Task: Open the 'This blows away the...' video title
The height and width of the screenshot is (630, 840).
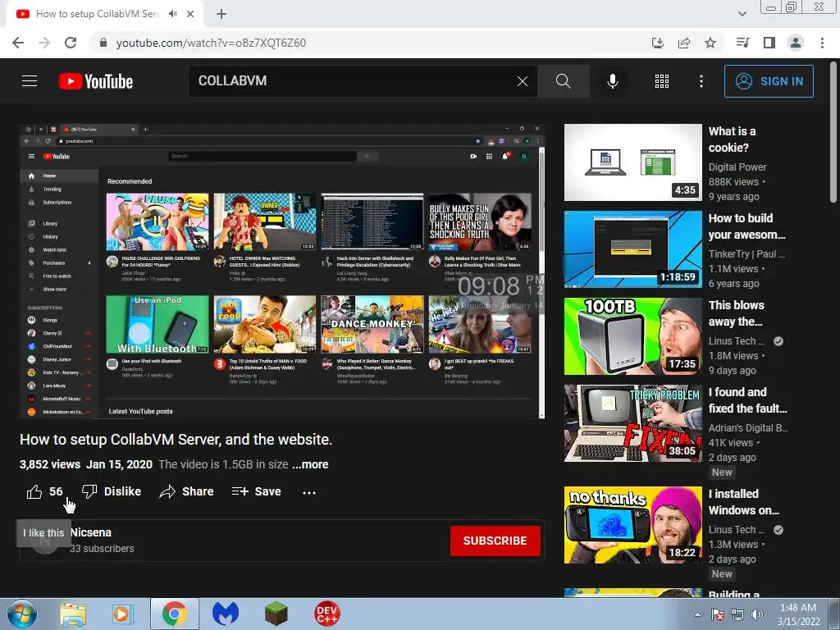Action: coord(736,313)
